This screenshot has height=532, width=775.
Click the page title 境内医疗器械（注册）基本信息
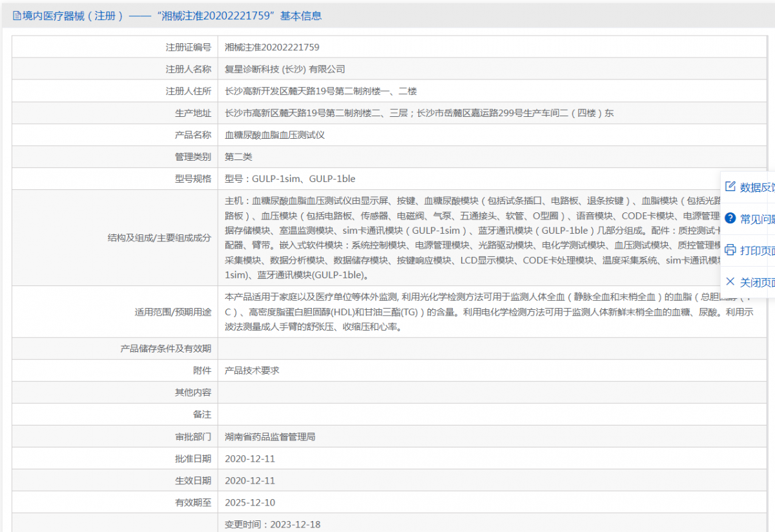pyautogui.click(x=172, y=16)
